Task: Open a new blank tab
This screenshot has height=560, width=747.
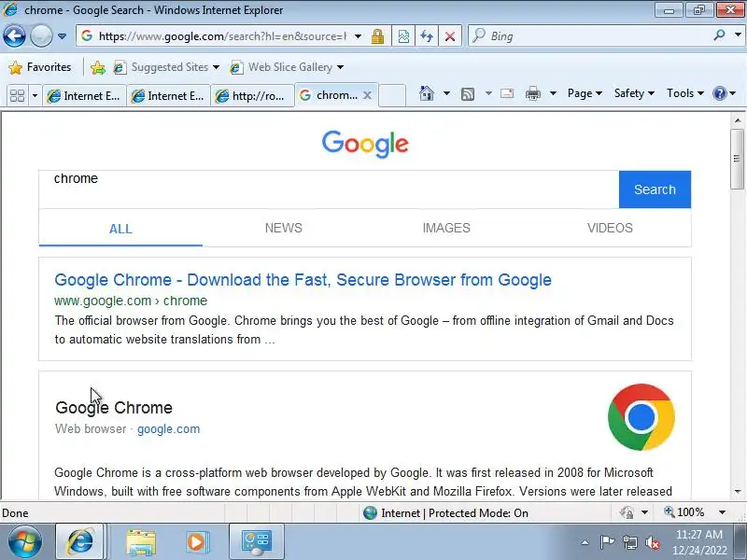Action: coord(392,95)
